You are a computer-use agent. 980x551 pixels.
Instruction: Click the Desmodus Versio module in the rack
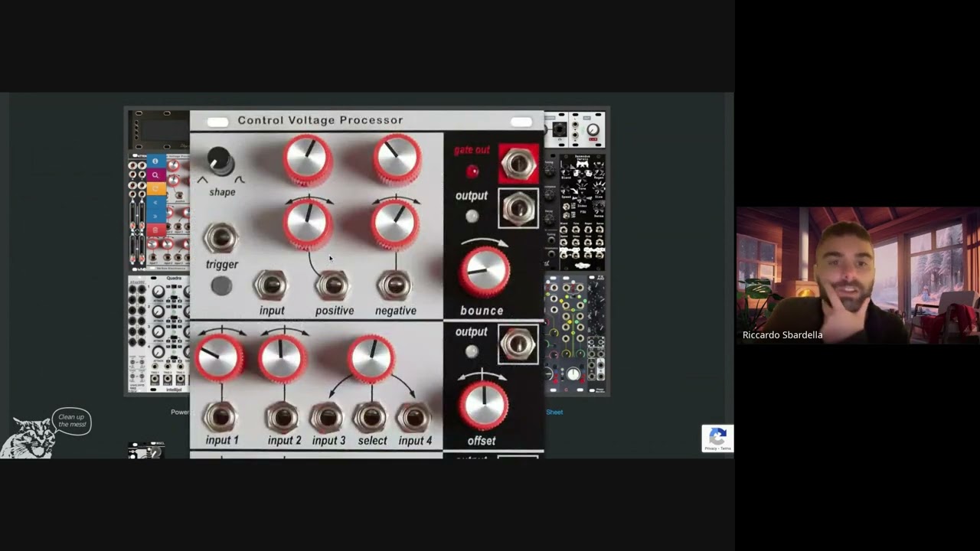(583, 212)
